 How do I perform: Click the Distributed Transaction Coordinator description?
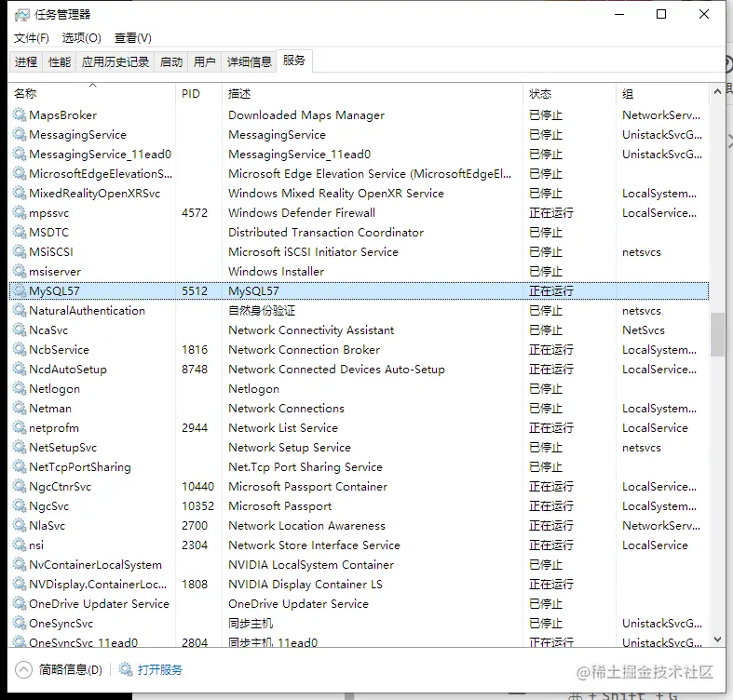click(326, 232)
